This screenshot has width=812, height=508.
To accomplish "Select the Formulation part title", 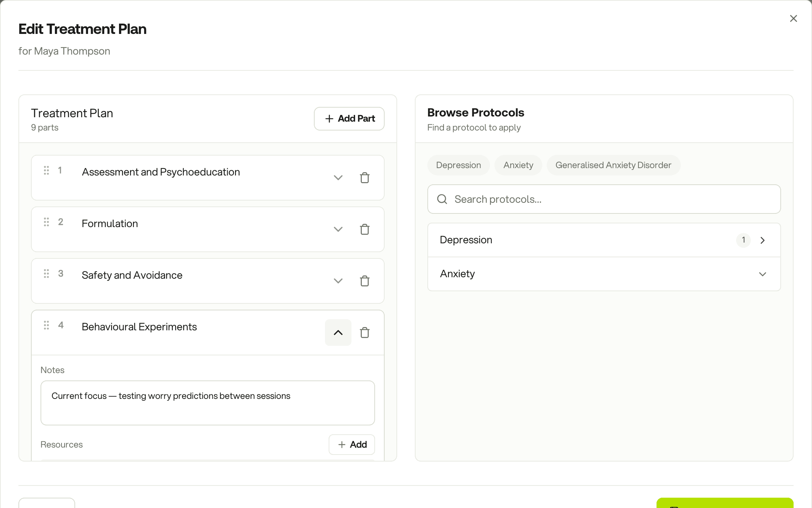I will click(110, 224).
